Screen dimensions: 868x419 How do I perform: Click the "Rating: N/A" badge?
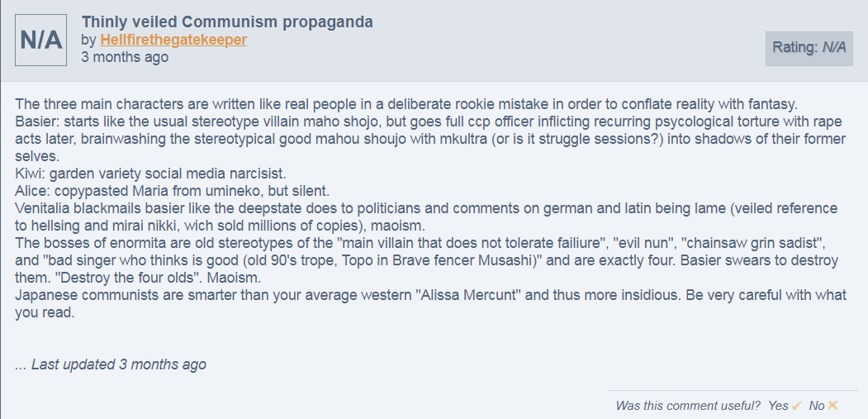[x=809, y=48]
